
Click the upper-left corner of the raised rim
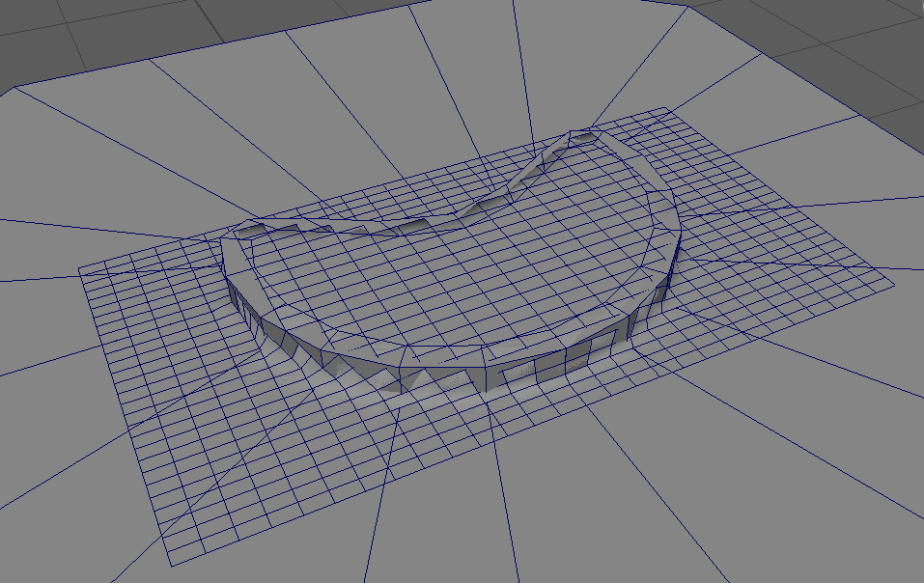(241, 230)
